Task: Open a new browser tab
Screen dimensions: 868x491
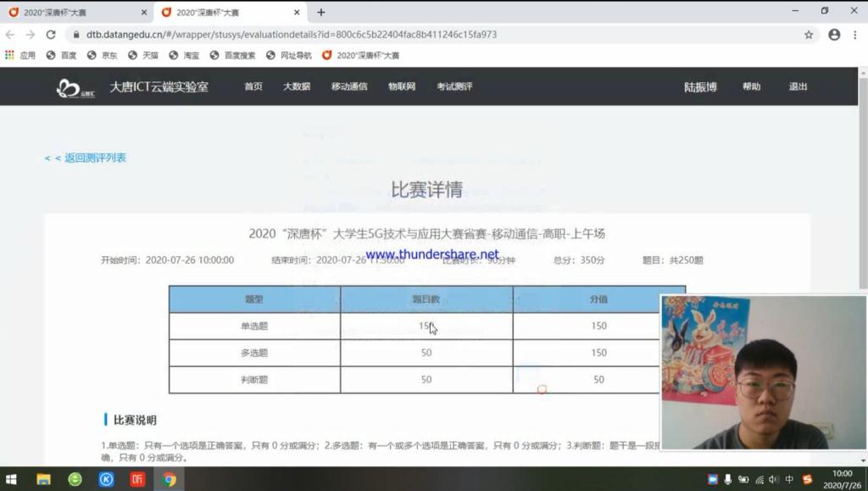Action: [x=320, y=12]
